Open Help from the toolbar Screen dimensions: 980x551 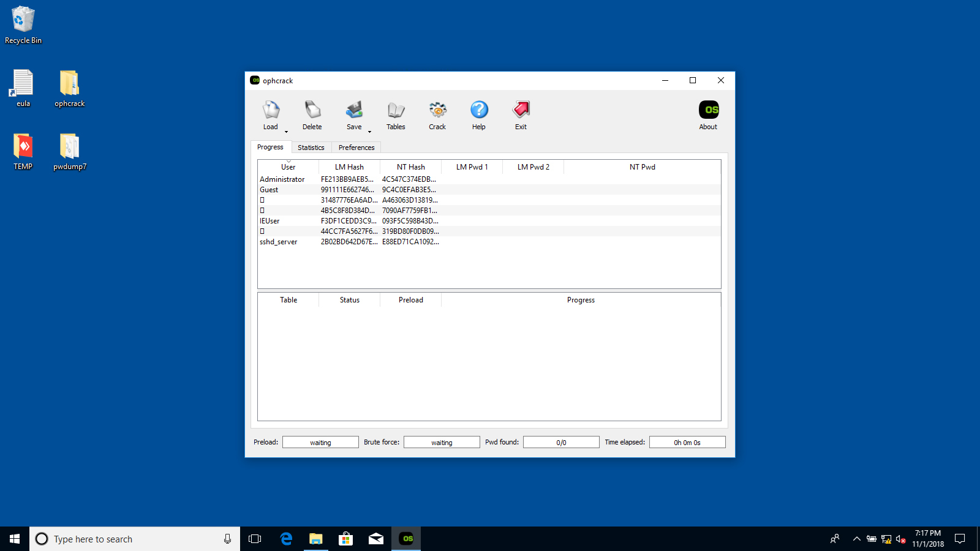[x=479, y=115]
